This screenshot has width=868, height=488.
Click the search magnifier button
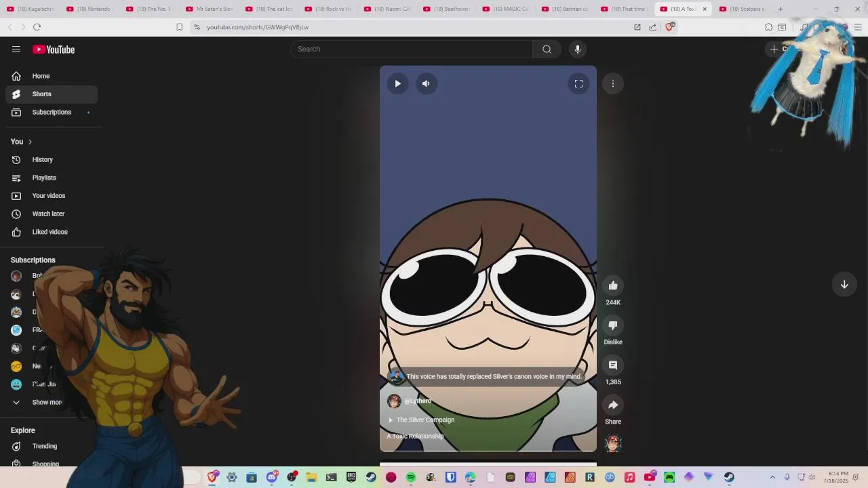click(x=547, y=49)
